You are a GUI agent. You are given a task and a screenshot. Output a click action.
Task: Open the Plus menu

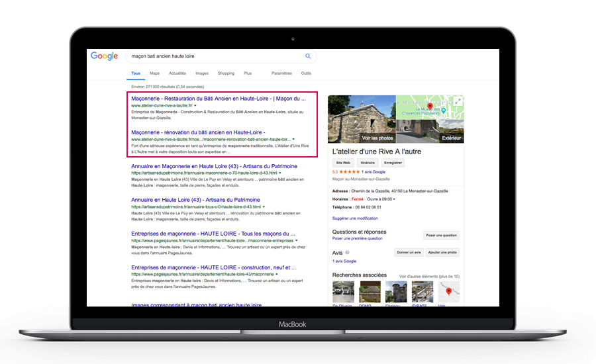point(248,73)
